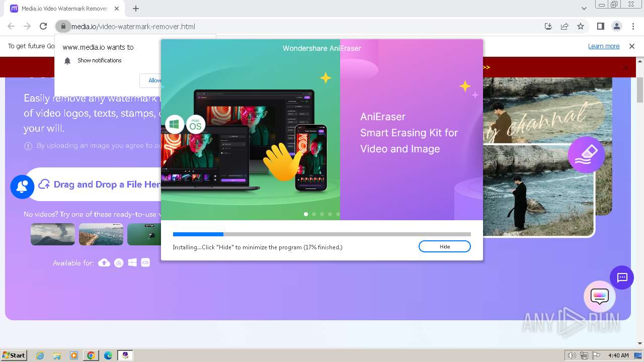
Task: Open new tab with plus button
Action: coord(136,9)
